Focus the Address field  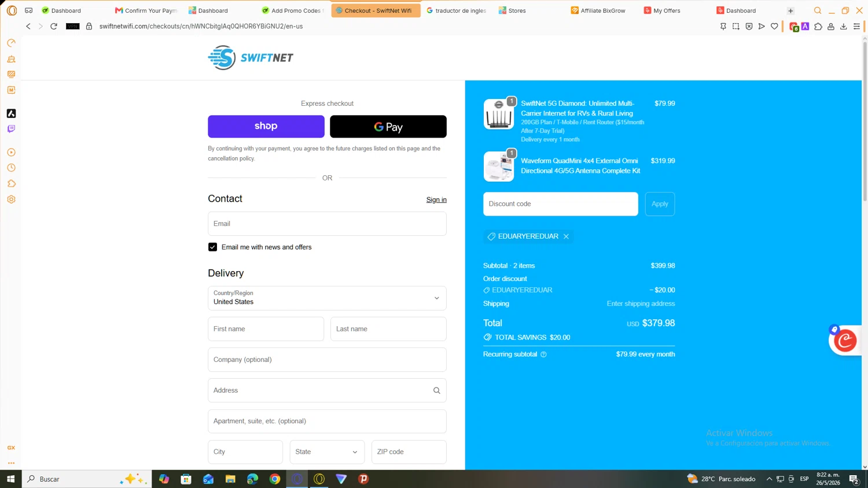coord(327,390)
